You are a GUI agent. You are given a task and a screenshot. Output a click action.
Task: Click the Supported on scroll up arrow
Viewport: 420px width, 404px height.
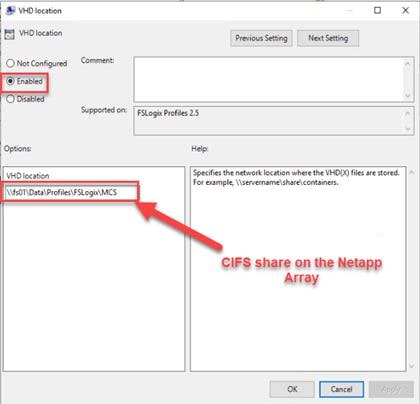click(408, 113)
